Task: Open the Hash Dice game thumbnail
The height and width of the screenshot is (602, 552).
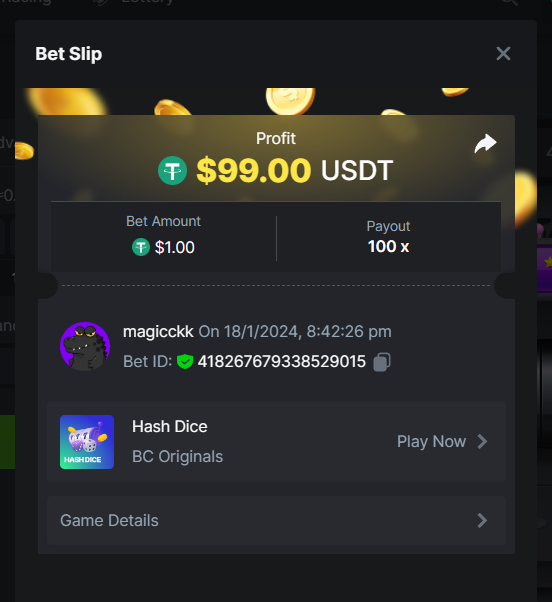Action: [87, 442]
